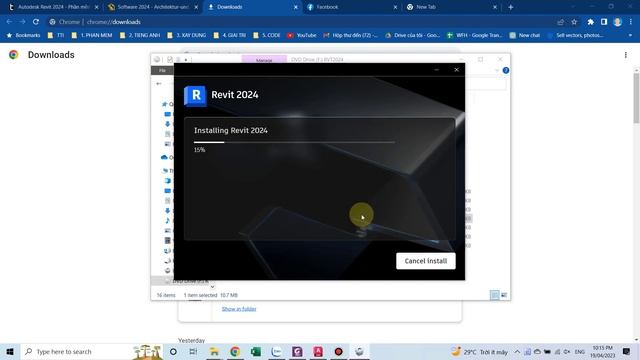The height and width of the screenshot is (360, 640).
Task: Open the Autodesk red A taskbar icon
Action: click(x=318, y=351)
